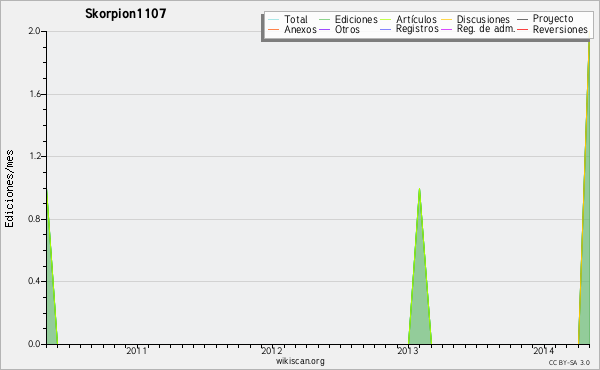Select the Proyecto legend entry
The height and width of the screenshot is (370, 600).
(545, 19)
